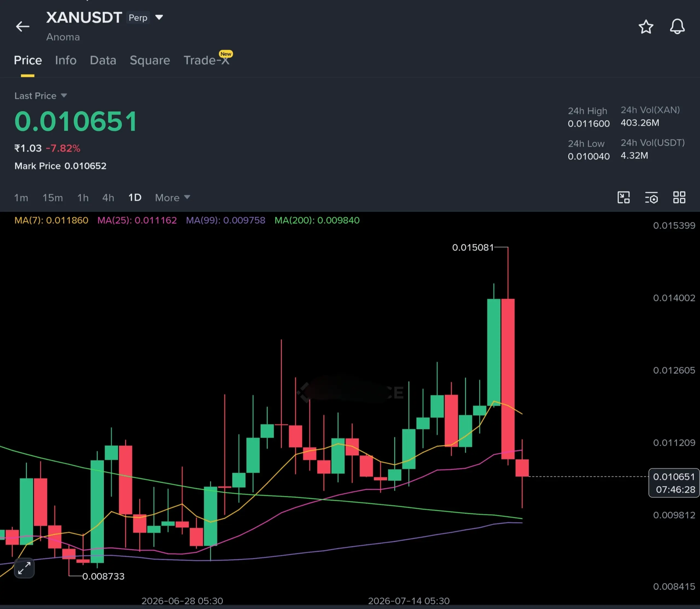Open the XANUSDT pair selector dropdown arrow
The height and width of the screenshot is (609, 700).
click(x=159, y=17)
